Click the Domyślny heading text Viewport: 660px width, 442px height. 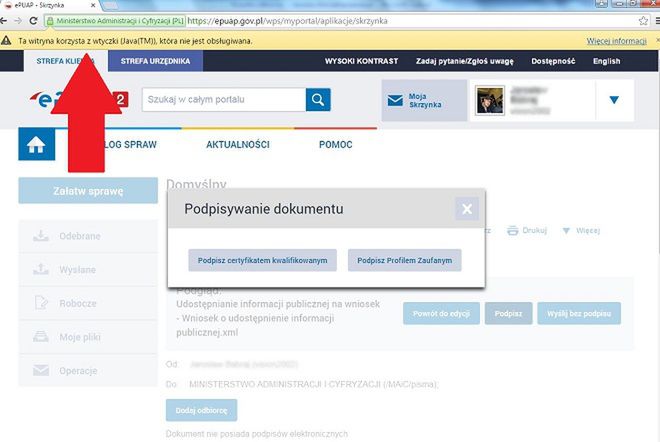click(197, 184)
